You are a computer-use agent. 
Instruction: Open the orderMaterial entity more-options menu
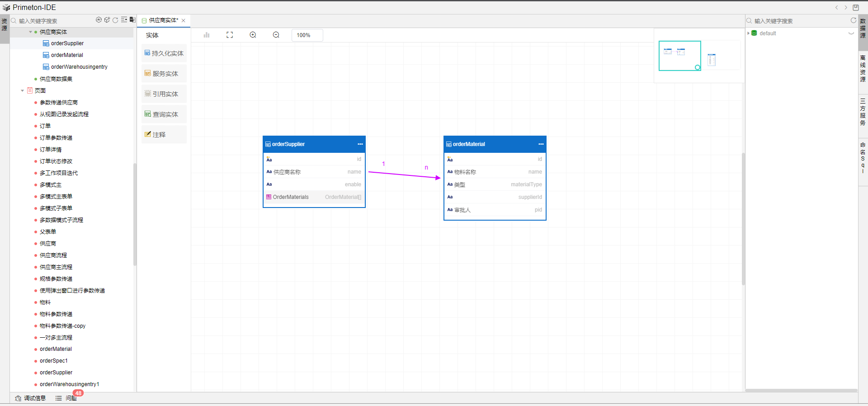click(x=541, y=144)
